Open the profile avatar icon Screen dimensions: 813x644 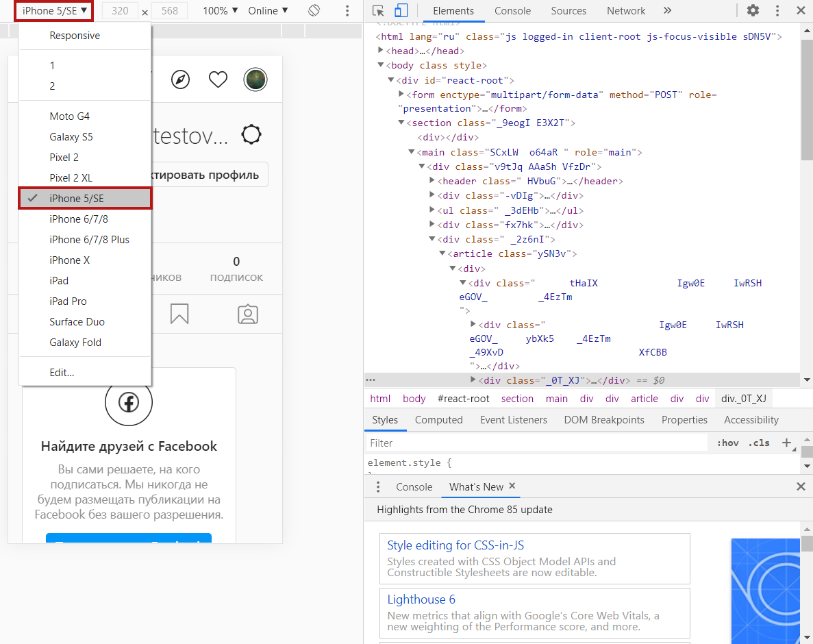pos(255,79)
